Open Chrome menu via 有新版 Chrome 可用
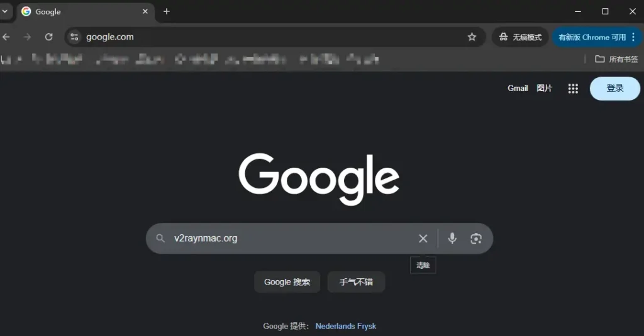 click(x=597, y=37)
